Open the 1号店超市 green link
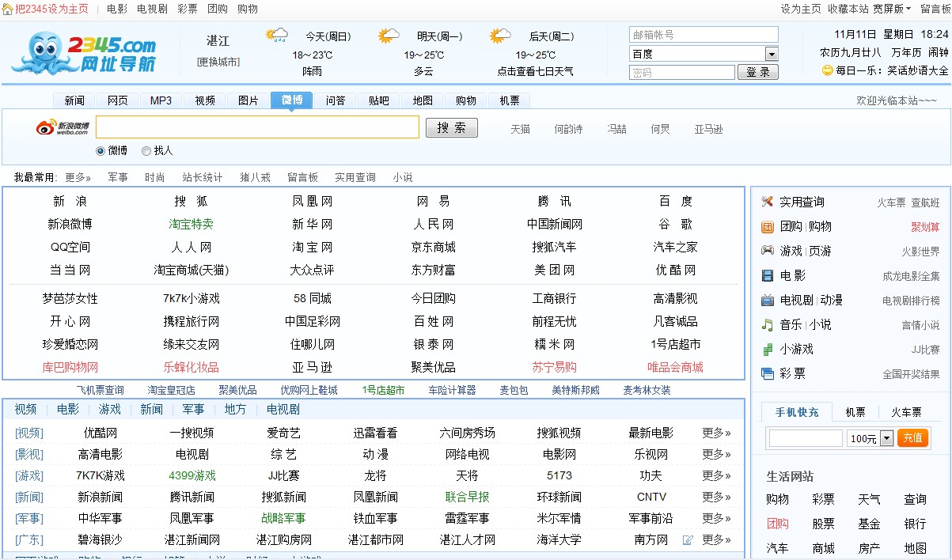This screenshot has height=560, width=952. tap(383, 390)
